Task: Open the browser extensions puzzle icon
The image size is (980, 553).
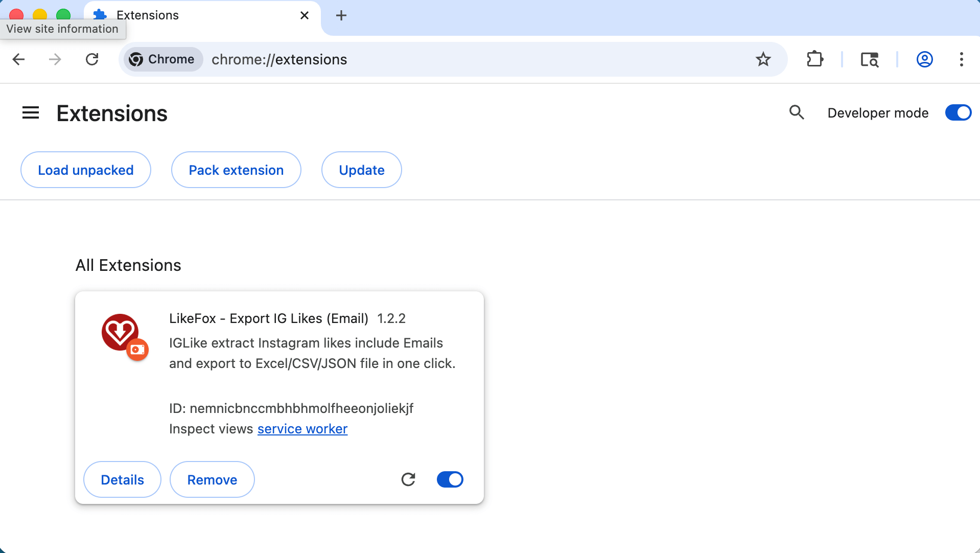Action: pos(814,59)
